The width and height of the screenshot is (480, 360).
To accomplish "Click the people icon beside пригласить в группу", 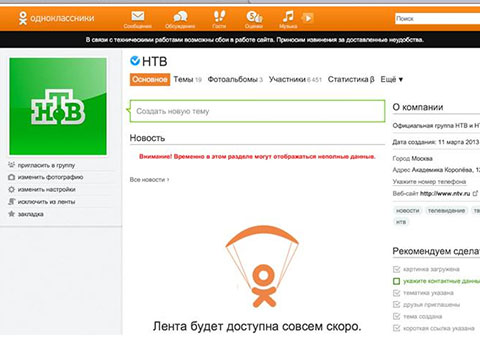I will click(12, 165).
